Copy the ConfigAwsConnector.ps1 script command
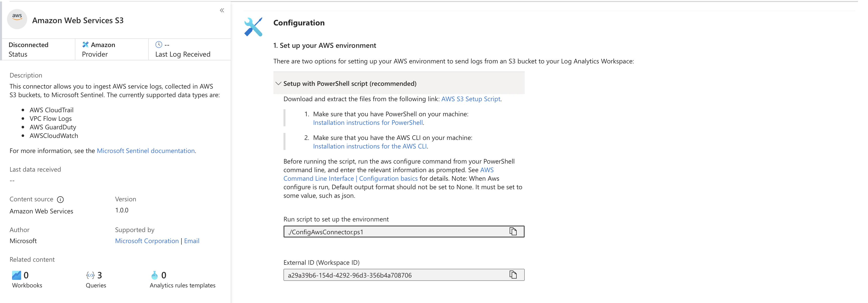 click(x=513, y=232)
